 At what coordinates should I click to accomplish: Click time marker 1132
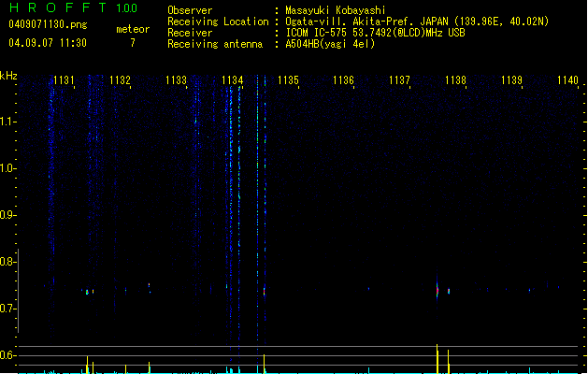pyautogui.click(x=120, y=80)
